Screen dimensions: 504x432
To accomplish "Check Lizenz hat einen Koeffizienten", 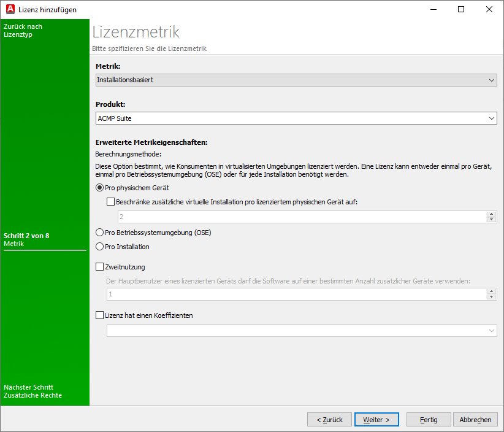I will coord(99,315).
